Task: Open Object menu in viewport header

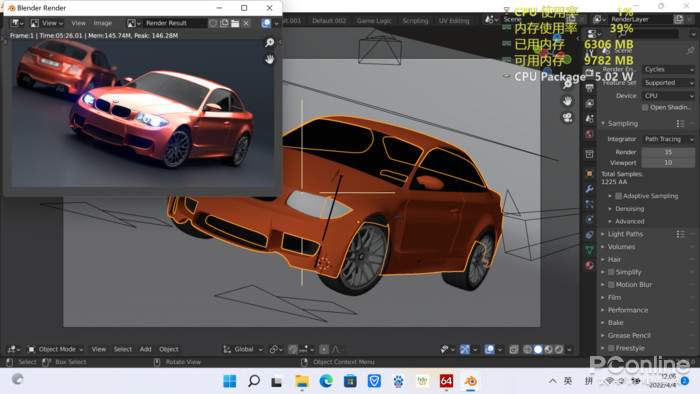Action: pyautogui.click(x=169, y=349)
